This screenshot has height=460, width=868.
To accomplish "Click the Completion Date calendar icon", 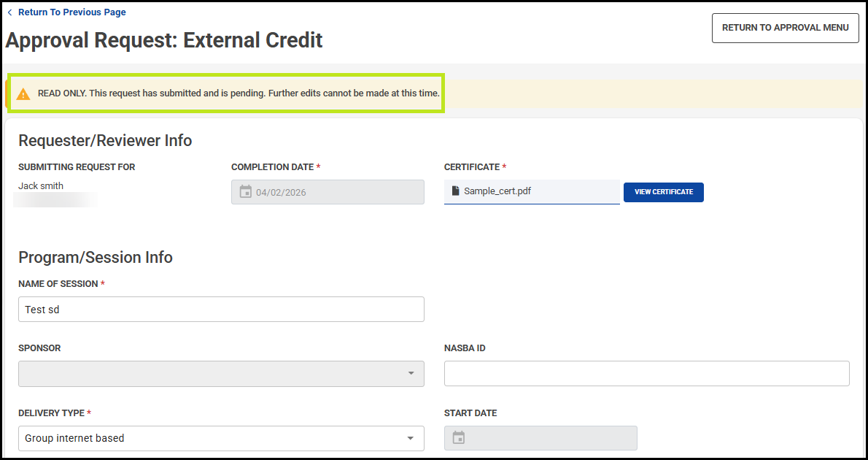I will [246, 192].
